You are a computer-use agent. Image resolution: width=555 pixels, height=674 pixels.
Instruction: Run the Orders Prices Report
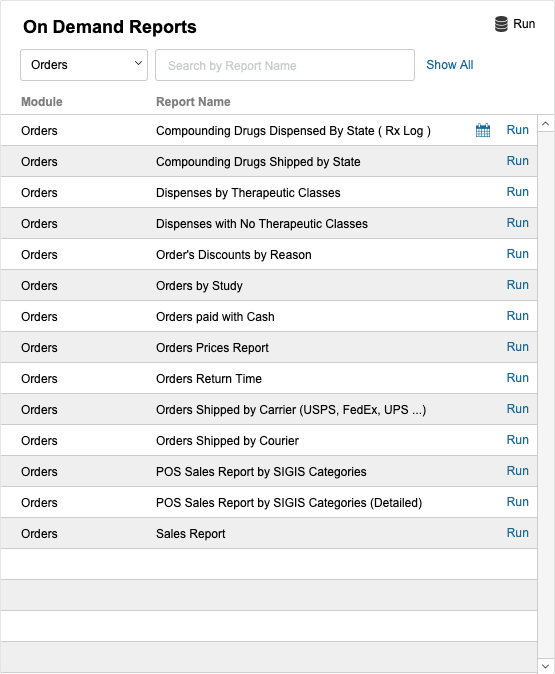click(x=518, y=346)
